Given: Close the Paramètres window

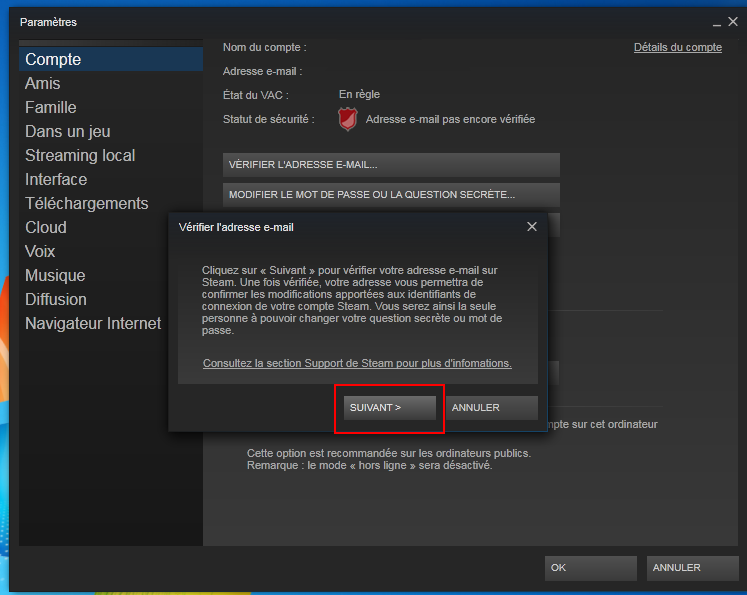Looking at the screenshot, I should [x=733, y=21].
